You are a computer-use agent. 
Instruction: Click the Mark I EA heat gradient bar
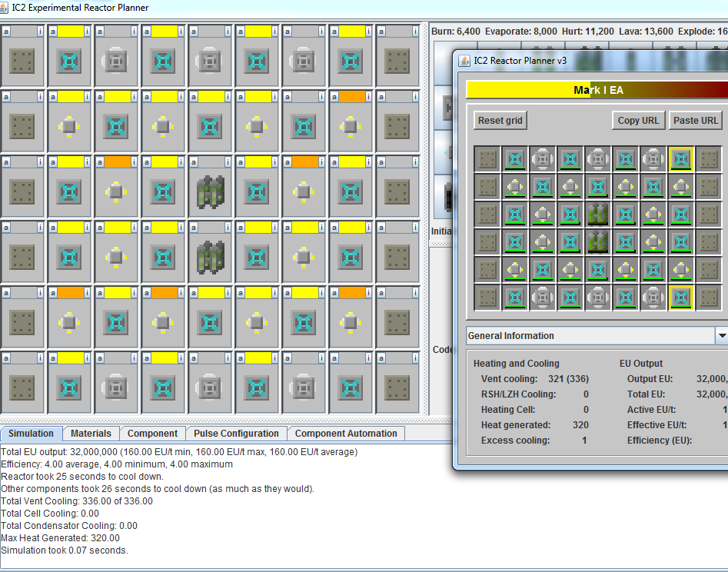coord(597,90)
